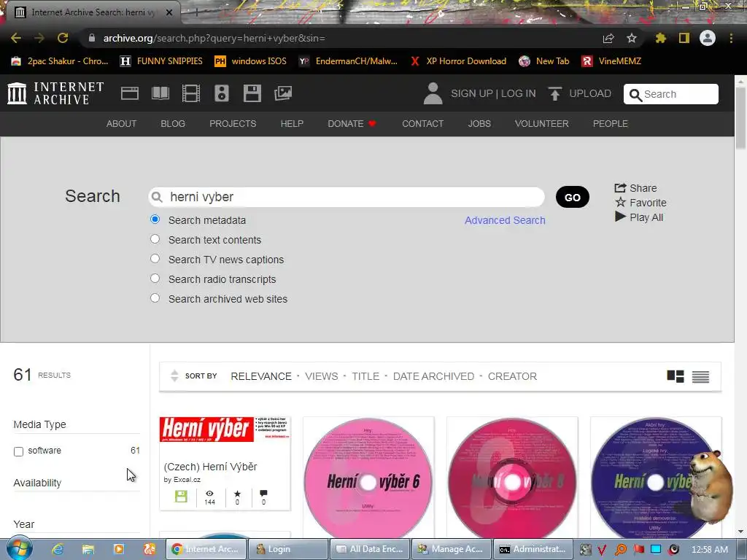Open the PEOPLE menu item
This screenshot has height=560, width=747.
[610, 124]
